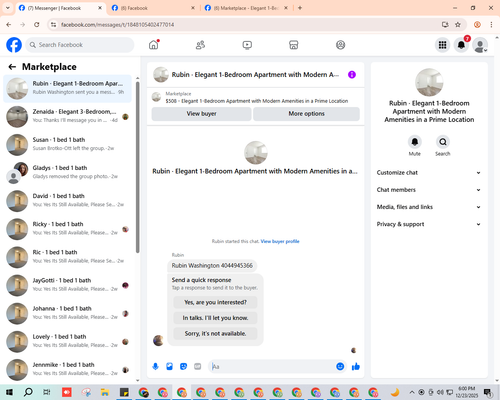Open Zenaida - Elegant 3-Bedroom conversation
Image resolution: width=500 pixels, height=400 pixels.
(x=67, y=117)
